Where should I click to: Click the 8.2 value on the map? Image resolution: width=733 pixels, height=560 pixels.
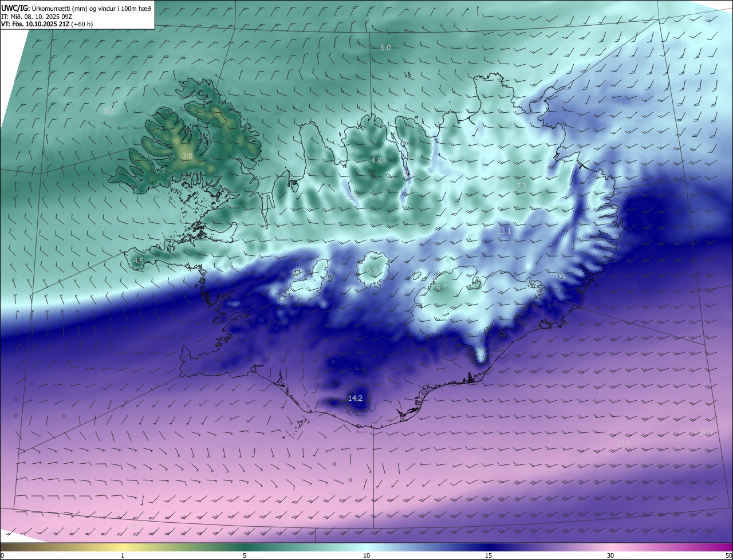point(108,111)
